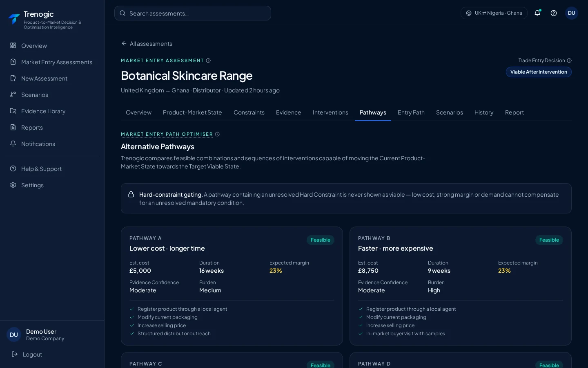Click the Search assessments input field
The height and width of the screenshot is (368, 588).
point(193,13)
